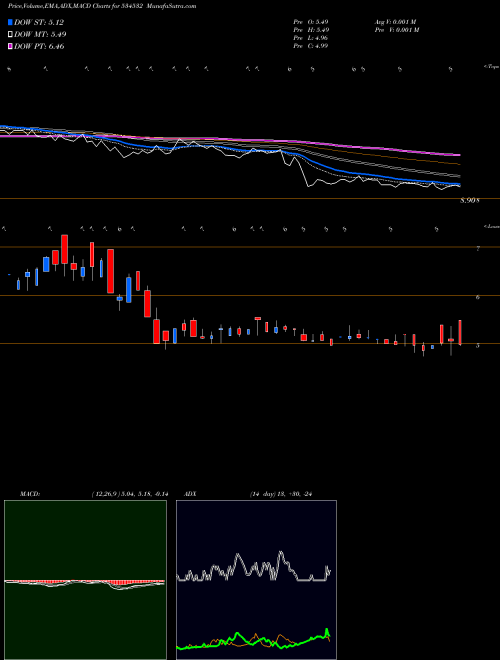
Task: Click the magenta DOW PT legend swatch
Action: [x=11, y=47]
